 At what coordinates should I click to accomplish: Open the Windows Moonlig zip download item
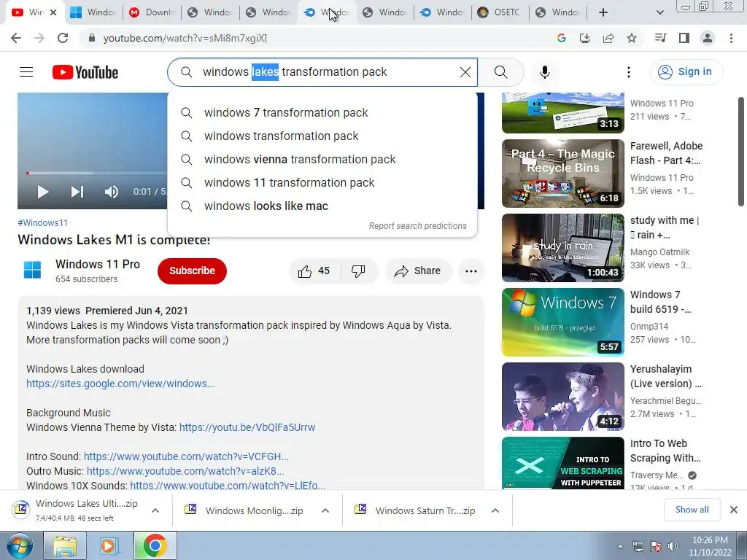pos(244,510)
